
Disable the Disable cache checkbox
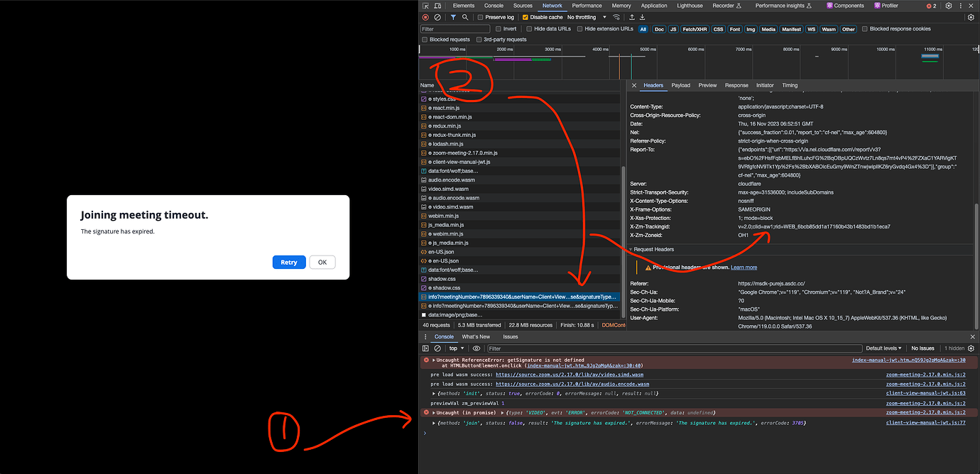point(524,17)
